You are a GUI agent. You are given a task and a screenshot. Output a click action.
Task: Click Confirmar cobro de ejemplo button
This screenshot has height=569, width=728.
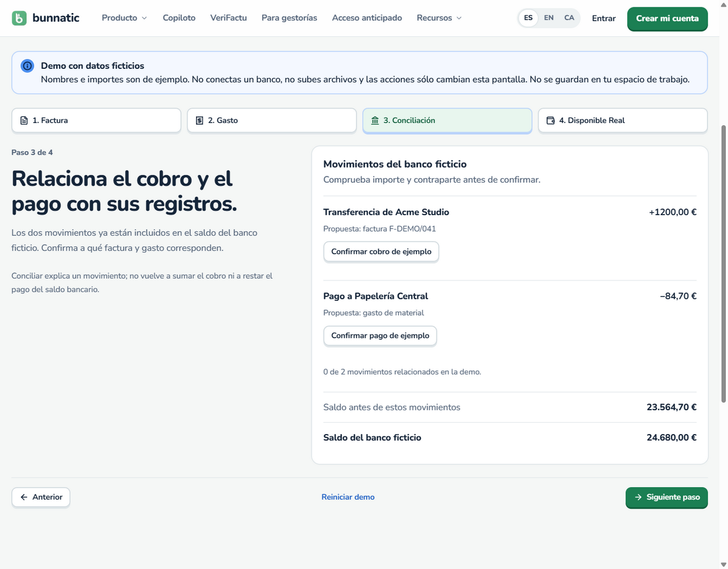(x=381, y=252)
